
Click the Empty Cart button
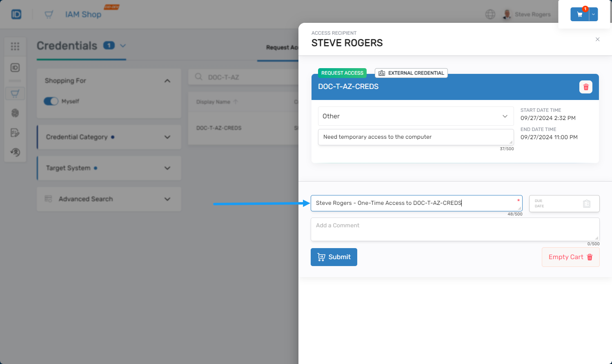(x=570, y=257)
